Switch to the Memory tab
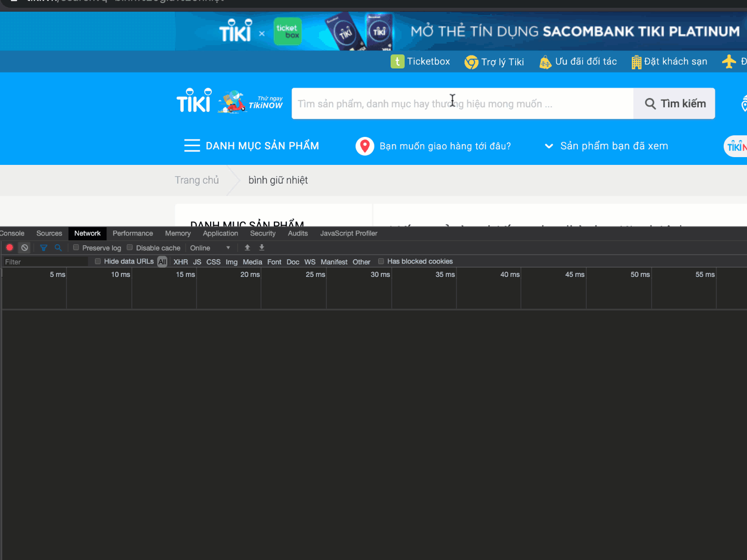Image resolution: width=747 pixels, height=560 pixels. point(178,233)
